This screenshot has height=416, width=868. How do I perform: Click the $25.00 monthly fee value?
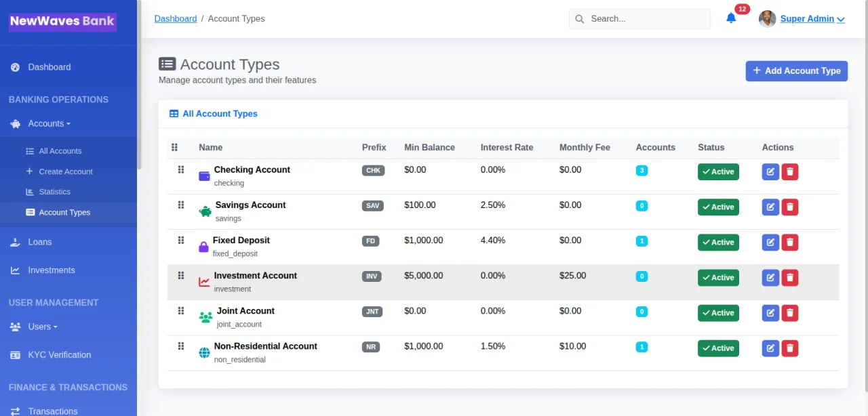pyautogui.click(x=573, y=275)
